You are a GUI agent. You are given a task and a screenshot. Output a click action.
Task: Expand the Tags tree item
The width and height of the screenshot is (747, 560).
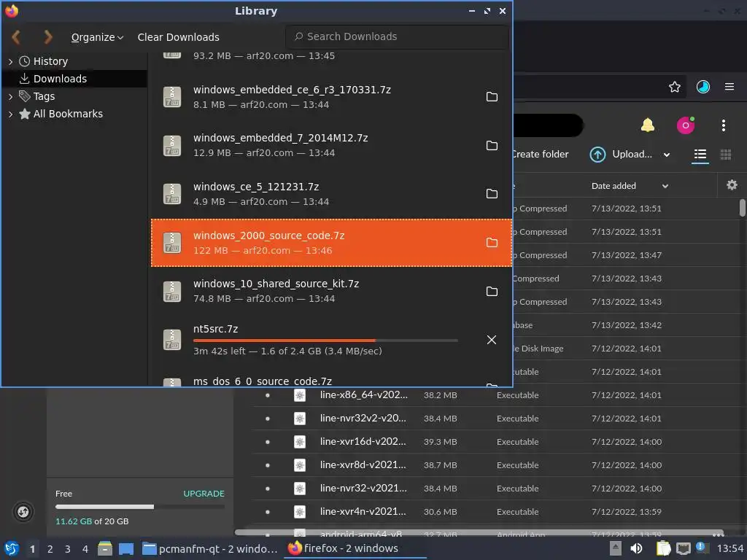[x=10, y=97]
